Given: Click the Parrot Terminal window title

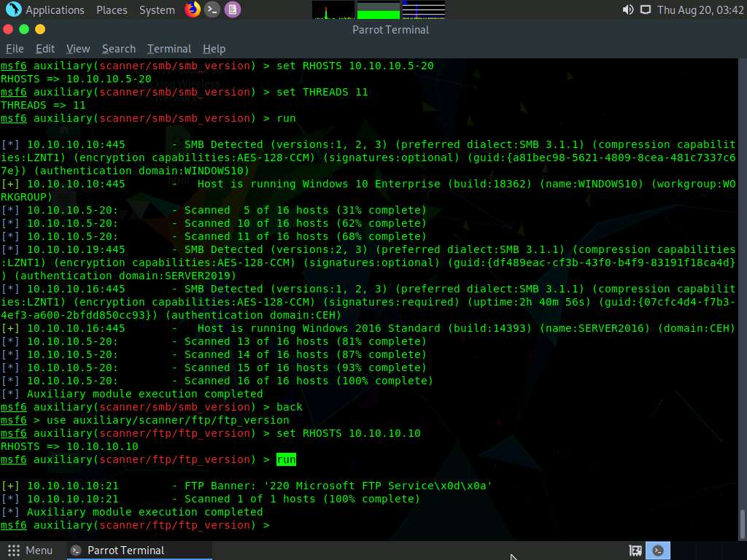Looking at the screenshot, I should click(x=391, y=29).
